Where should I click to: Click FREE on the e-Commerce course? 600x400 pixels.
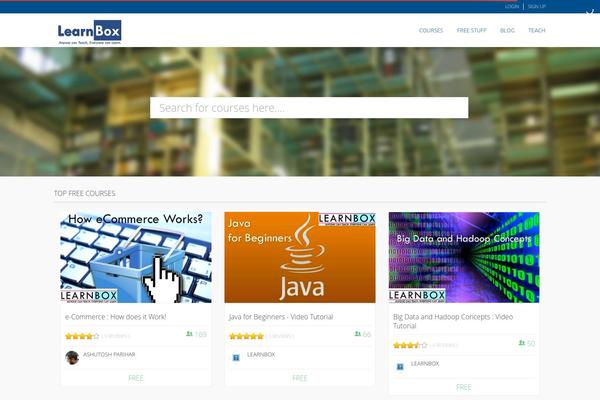[136, 378]
